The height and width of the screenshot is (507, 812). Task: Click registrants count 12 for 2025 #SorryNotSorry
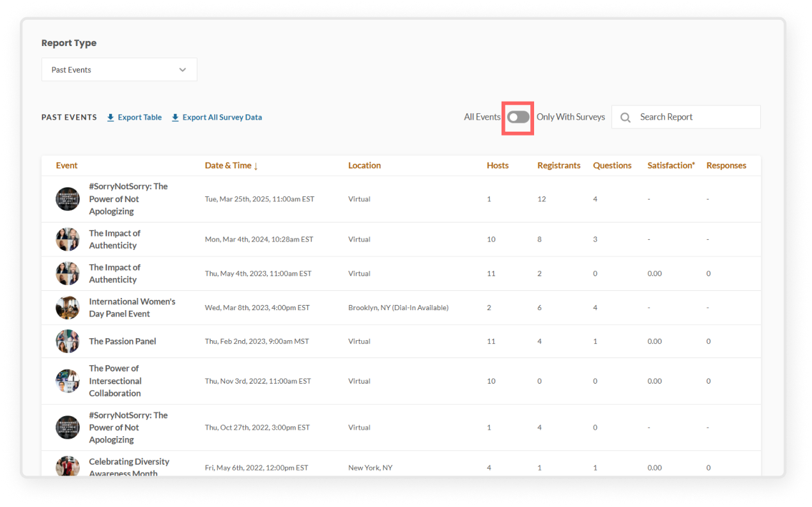[542, 199]
